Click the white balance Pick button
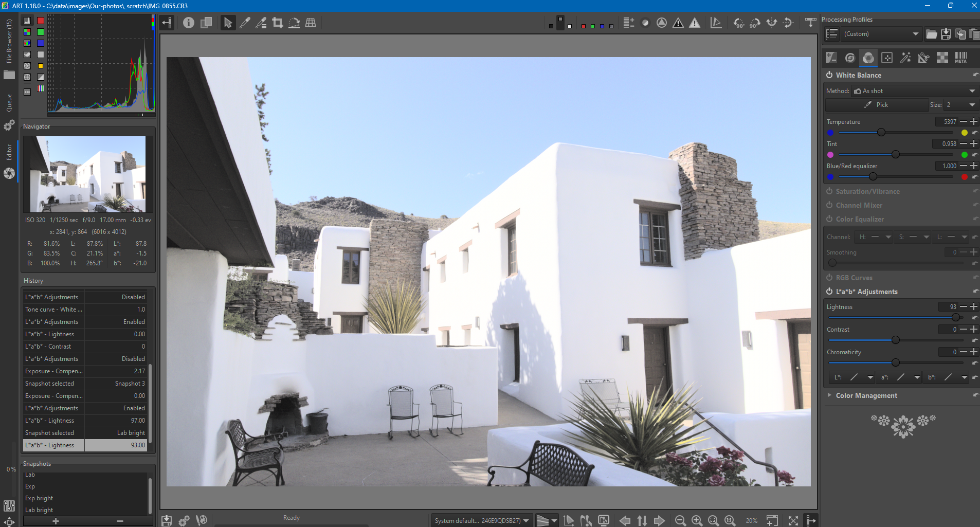980x527 pixels. pos(877,105)
